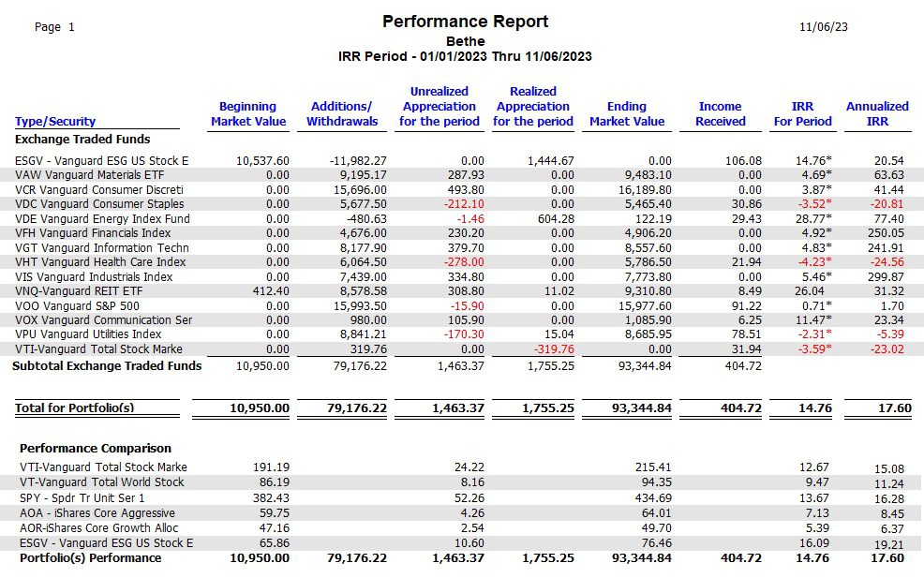Click the IRR For Period column header

coord(802,113)
